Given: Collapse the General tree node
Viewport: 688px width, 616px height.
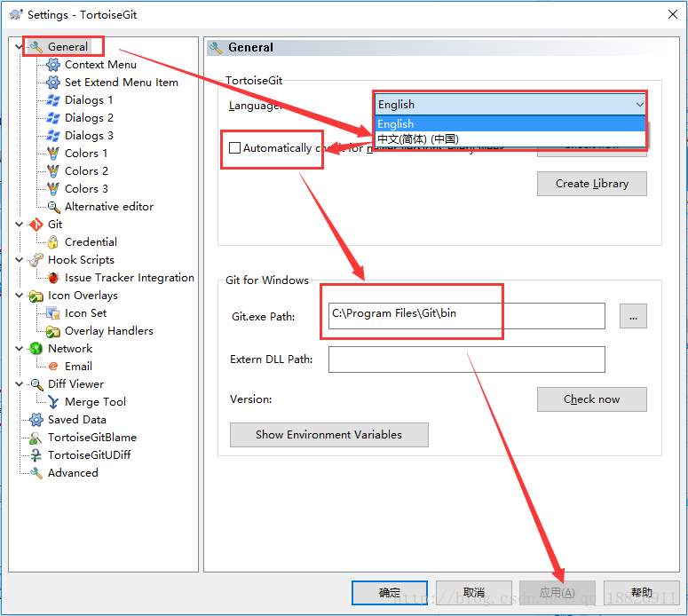Looking at the screenshot, I should point(19,46).
